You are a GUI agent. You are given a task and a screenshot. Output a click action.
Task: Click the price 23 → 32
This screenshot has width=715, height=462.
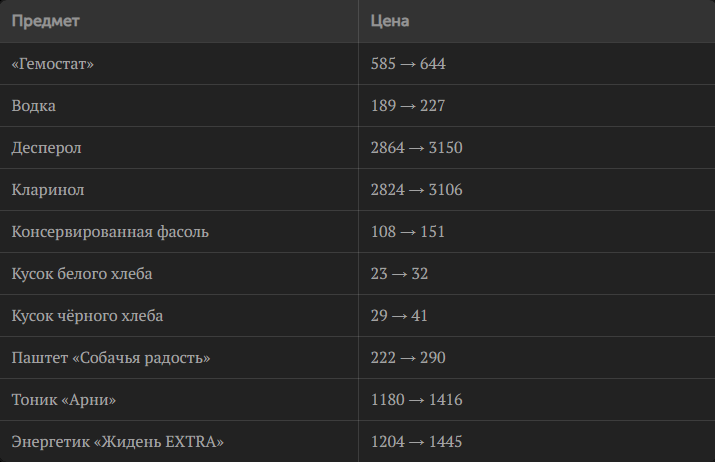399,274
